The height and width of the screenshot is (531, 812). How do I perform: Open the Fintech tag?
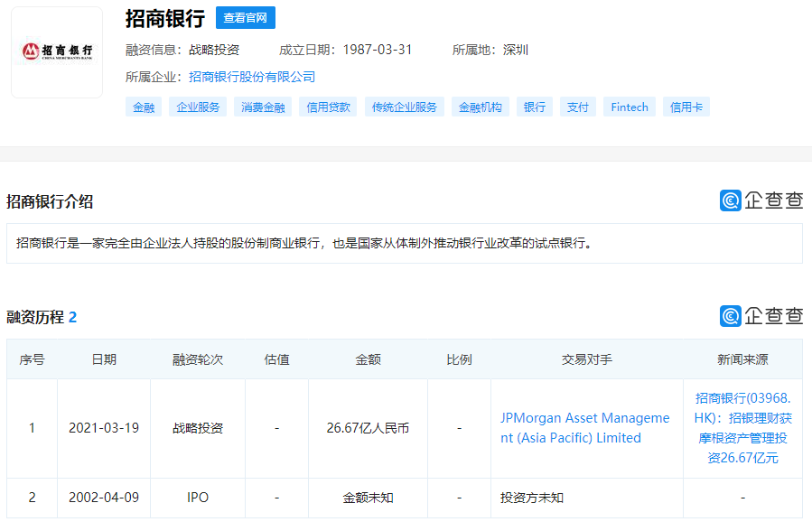pos(630,107)
